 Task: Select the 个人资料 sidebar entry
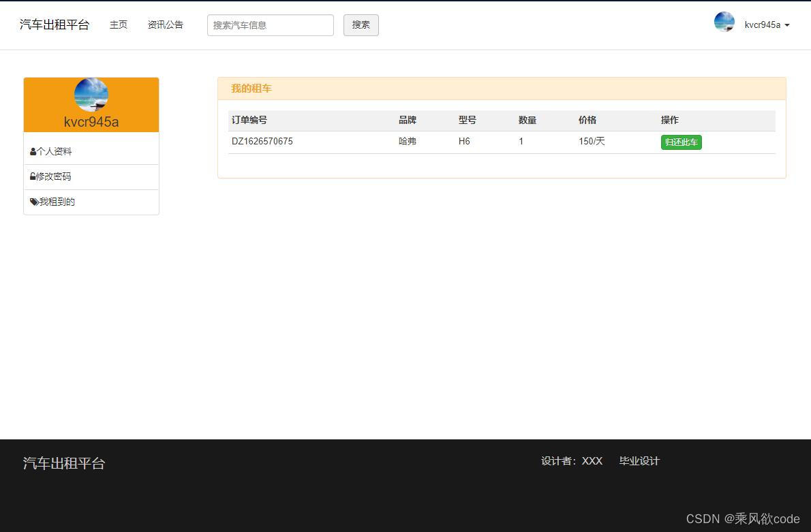tap(55, 151)
